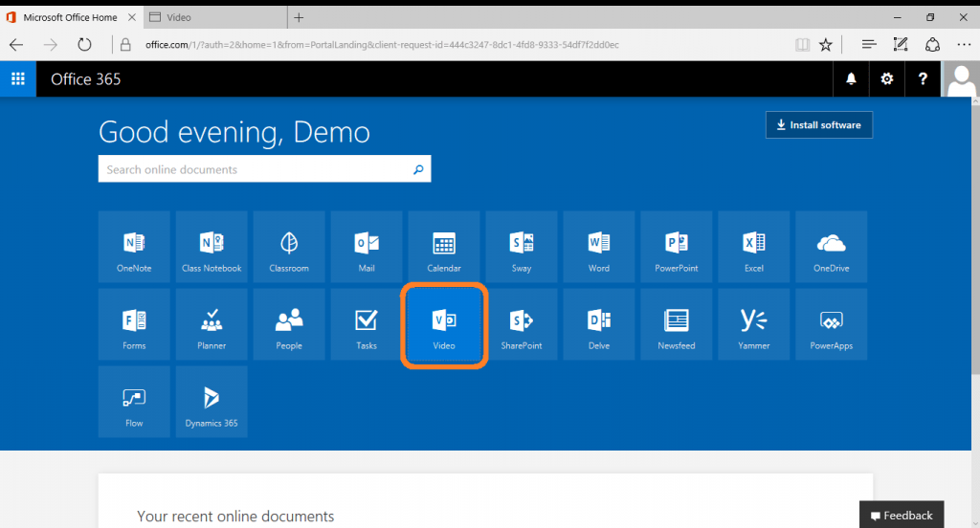The image size is (980, 528).
Task: Add page to favorites star
Action: (826, 44)
